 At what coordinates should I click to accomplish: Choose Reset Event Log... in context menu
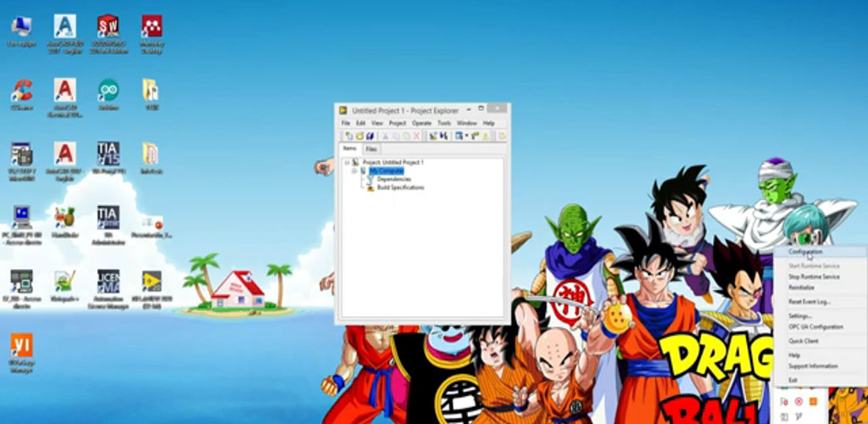coord(810,302)
